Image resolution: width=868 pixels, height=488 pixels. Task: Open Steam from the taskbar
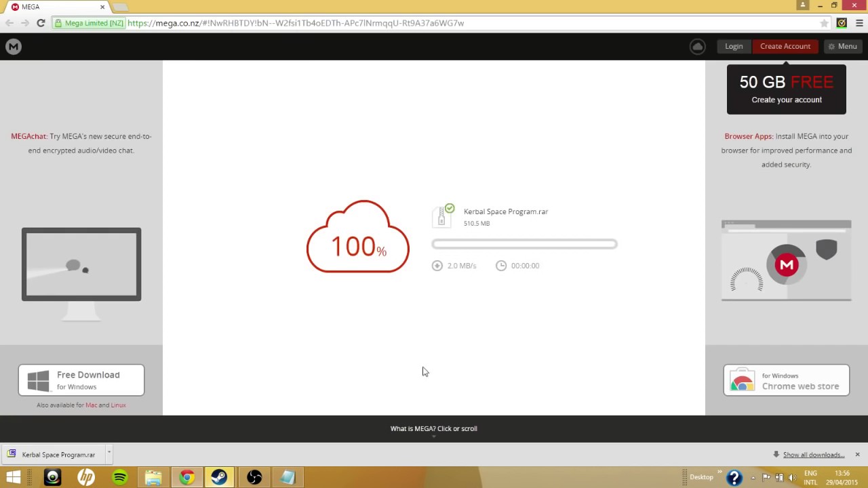(219, 477)
